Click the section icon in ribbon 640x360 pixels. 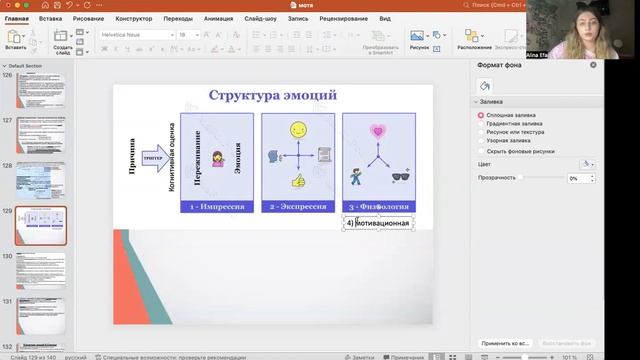point(80,52)
